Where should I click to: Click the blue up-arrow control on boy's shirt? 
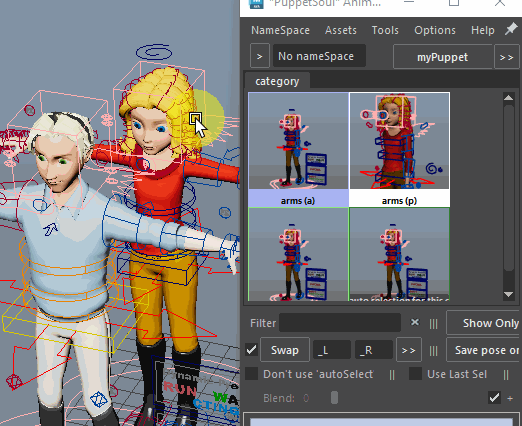[50, 229]
